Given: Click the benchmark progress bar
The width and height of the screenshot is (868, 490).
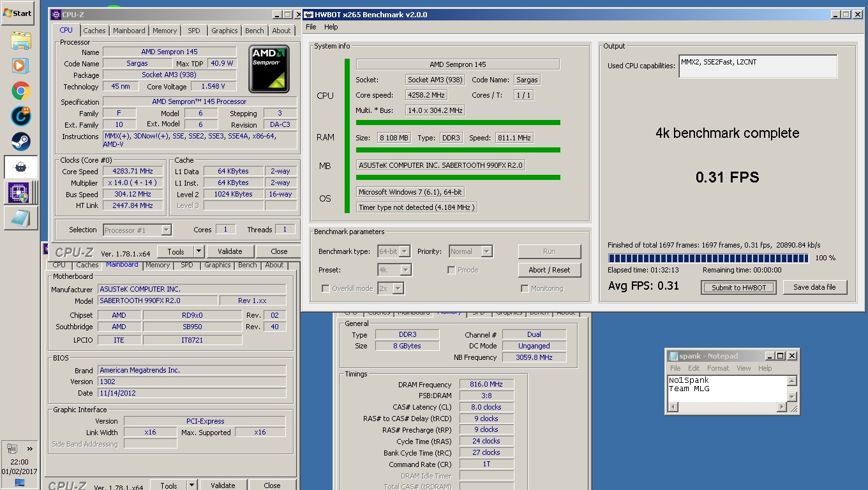Looking at the screenshot, I should (x=709, y=258).
